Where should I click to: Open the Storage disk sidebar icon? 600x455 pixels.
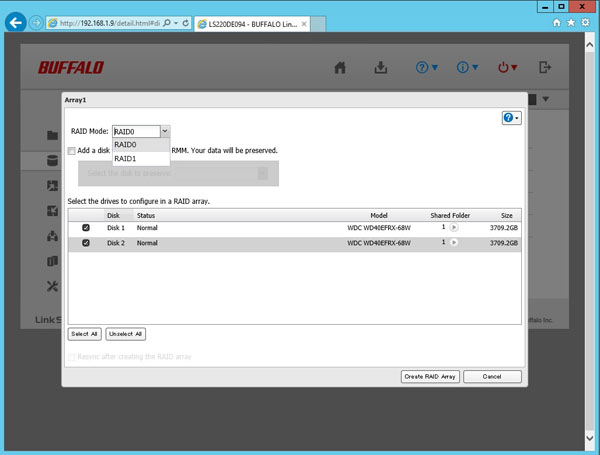coord(52,160)
